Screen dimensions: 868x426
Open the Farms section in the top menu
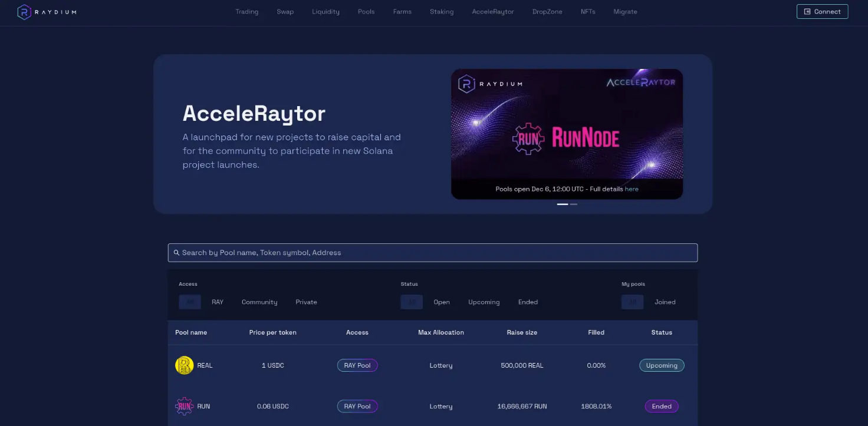402,11
